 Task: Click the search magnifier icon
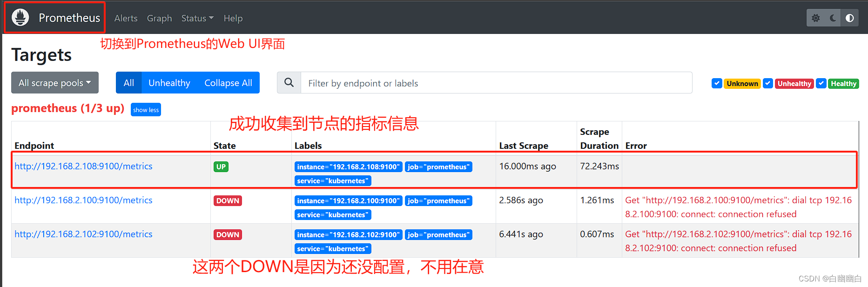pyautogui.click(x=289, y=82)
